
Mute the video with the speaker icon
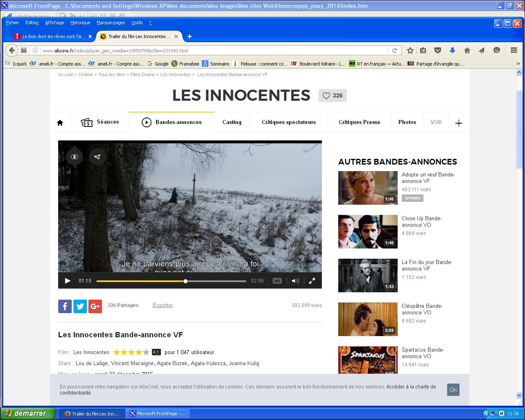(295, 281)
